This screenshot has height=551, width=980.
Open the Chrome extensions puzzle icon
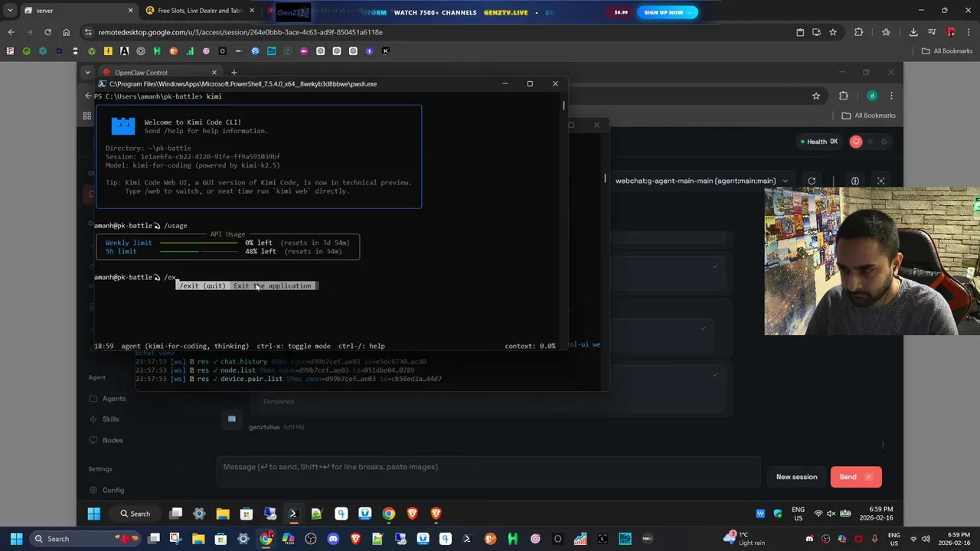tap(858, 32)
